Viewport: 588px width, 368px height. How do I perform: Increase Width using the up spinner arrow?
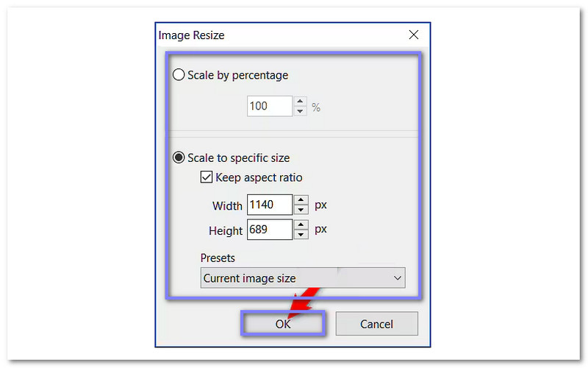coord(301,199)
